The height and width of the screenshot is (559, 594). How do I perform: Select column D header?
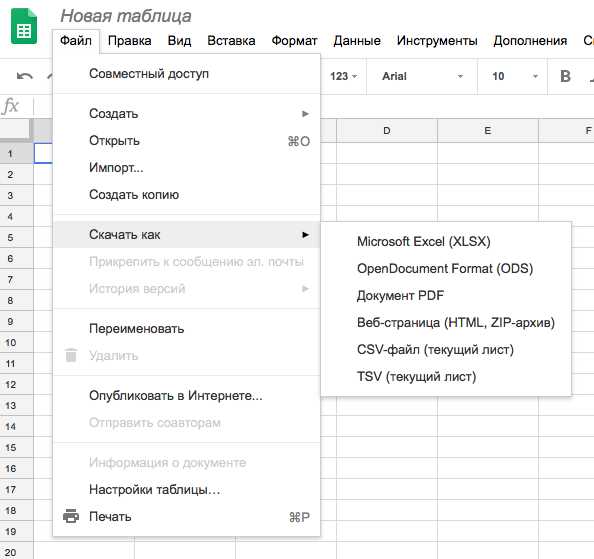pos(387,131)
